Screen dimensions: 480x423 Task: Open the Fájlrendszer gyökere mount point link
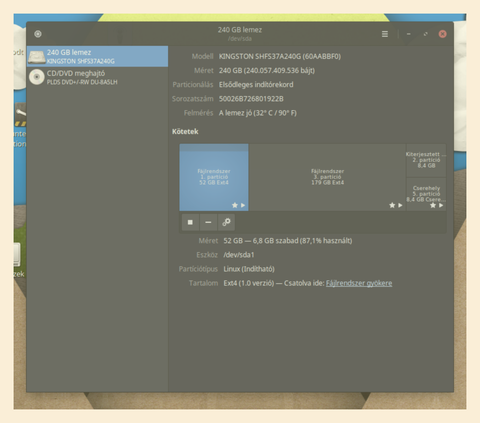tap(359, 283)
